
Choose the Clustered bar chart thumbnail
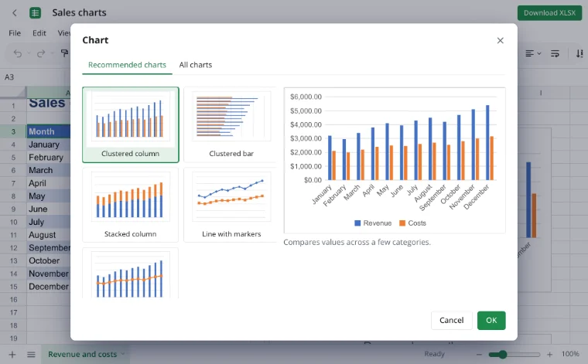click(231, 124)
